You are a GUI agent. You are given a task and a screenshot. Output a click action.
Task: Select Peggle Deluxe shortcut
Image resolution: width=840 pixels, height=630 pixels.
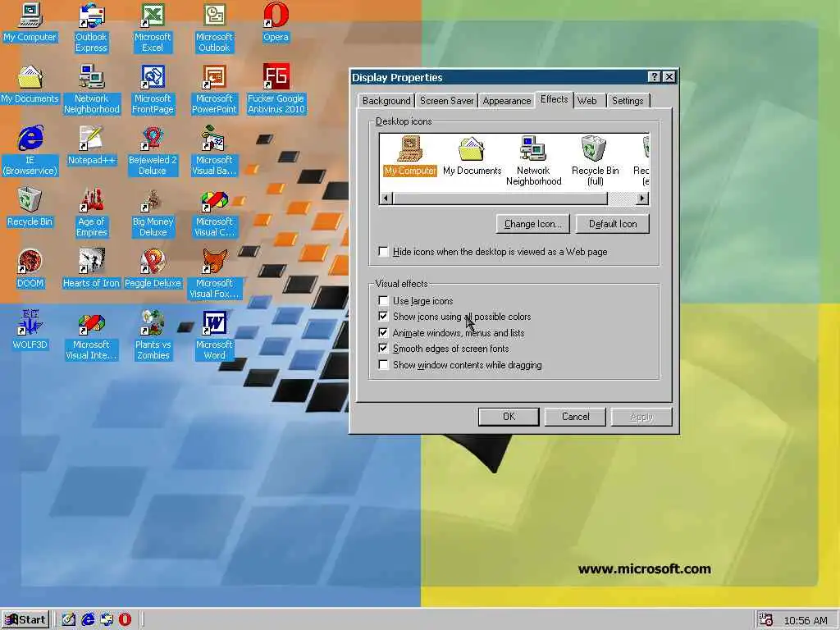pos(153,269)
